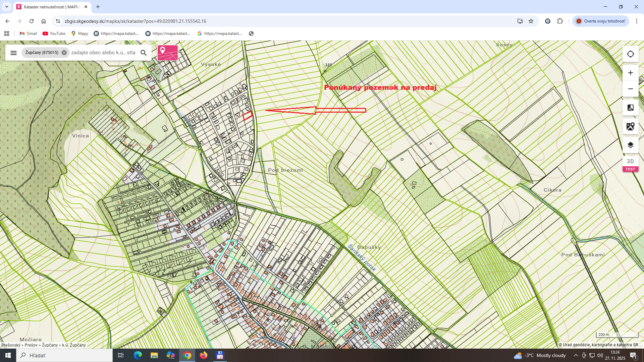Switch to orthophoto imagery view
Viewport: 644px width, 362px height.
[630, 126]
